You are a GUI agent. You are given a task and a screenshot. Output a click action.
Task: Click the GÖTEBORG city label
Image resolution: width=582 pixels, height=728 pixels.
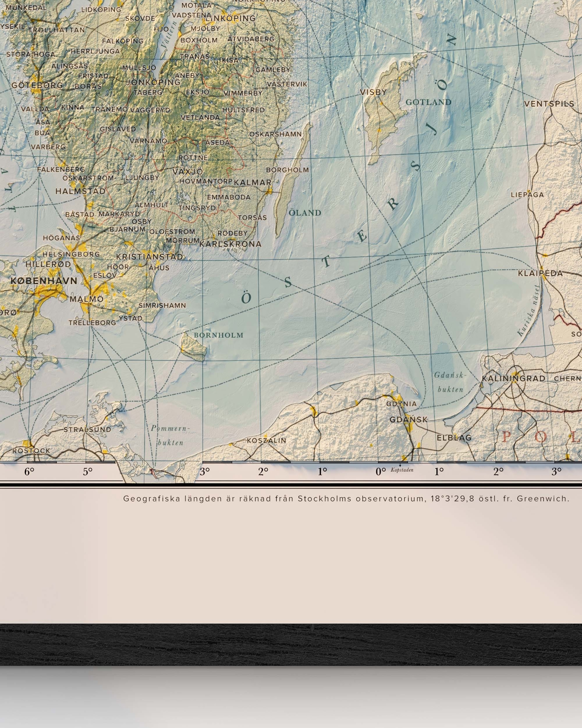[37, 85]
